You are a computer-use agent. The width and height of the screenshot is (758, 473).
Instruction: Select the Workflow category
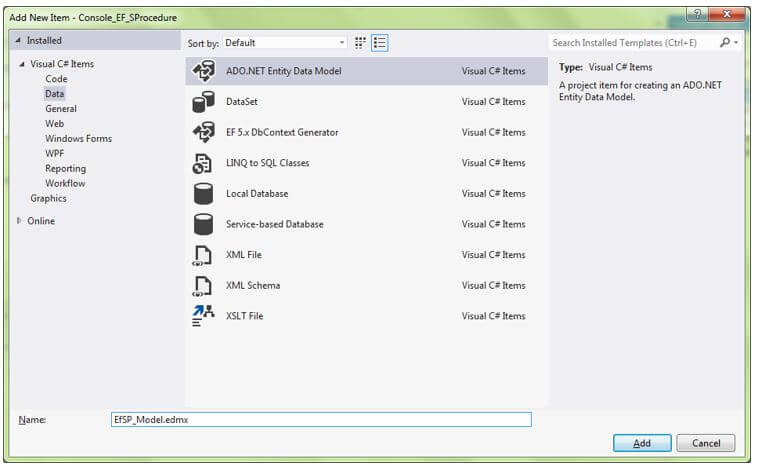tap(65, 184)
